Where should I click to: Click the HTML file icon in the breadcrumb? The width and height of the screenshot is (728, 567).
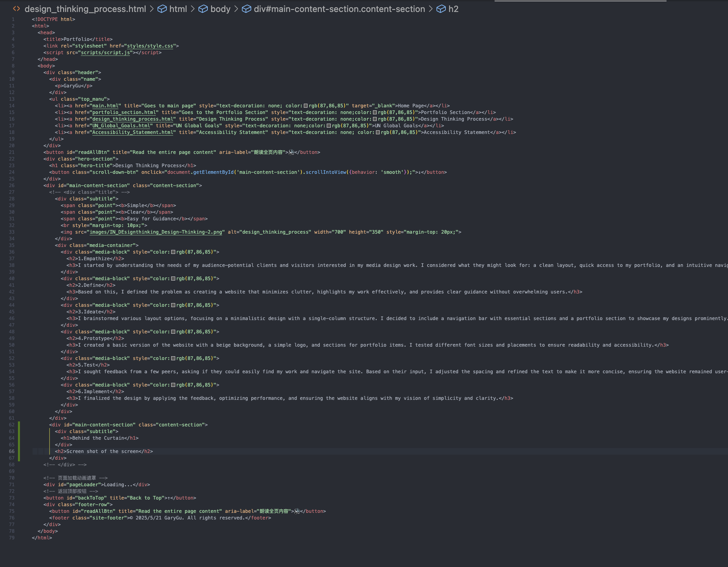coord(16,9)
